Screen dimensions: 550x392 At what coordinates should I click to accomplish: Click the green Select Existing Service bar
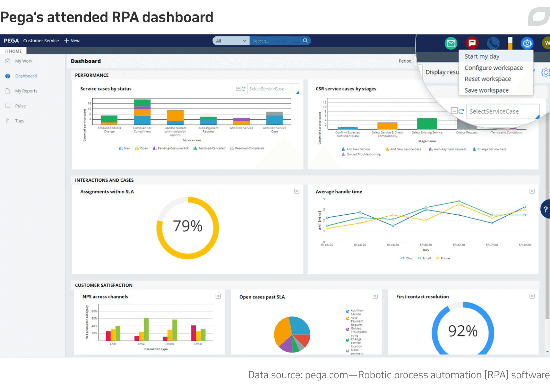pos(427,124)
